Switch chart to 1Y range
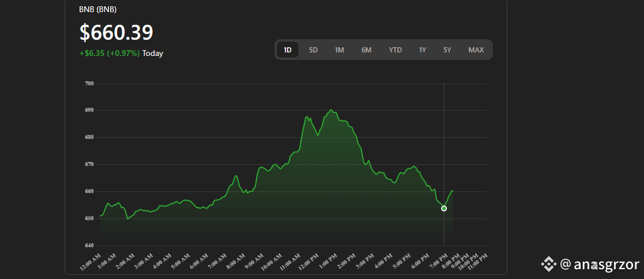 [x=423, y=50]
